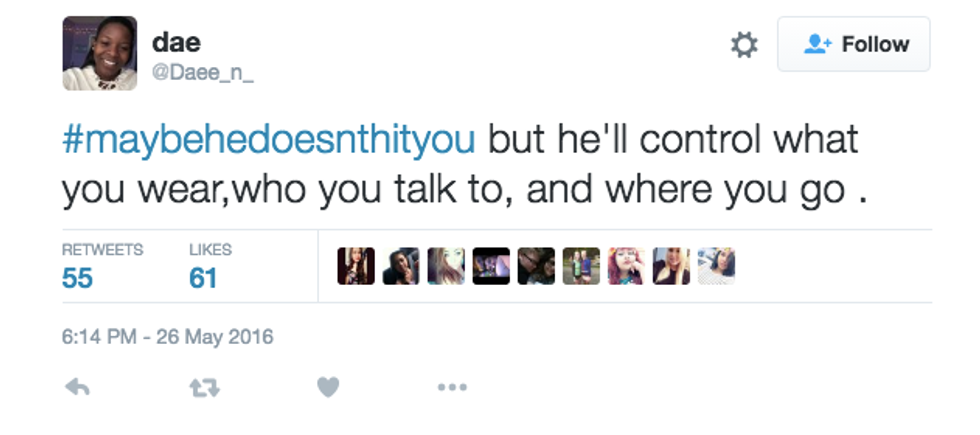The width and height of the screenshot is (980, 435).
Task: Like the tweet with the heart icon
Action: (328, 387)
